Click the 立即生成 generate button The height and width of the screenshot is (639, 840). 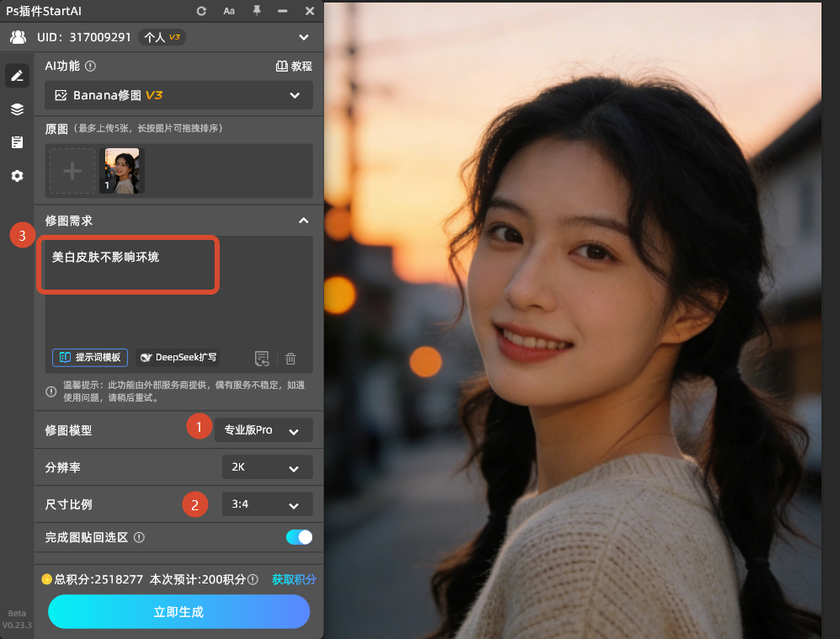point(178,612)
